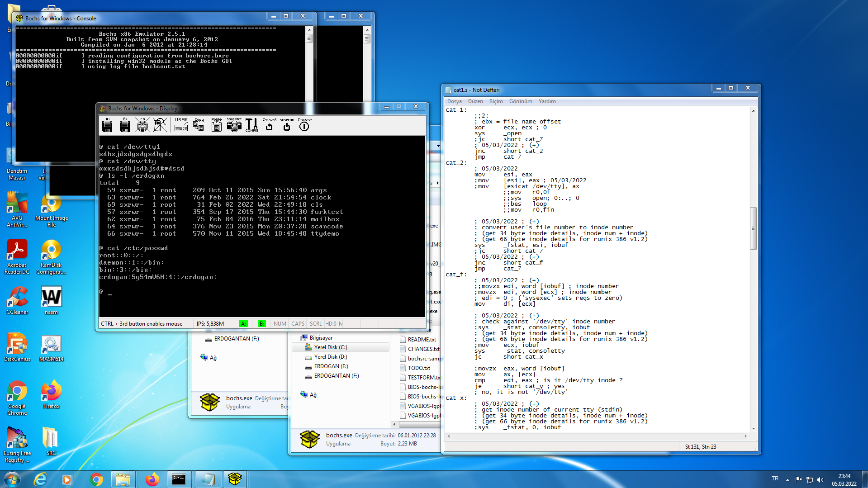Select Ağ network item in right Explorer
This screenshot has height=488, width=868.
[x=308, y=395]
